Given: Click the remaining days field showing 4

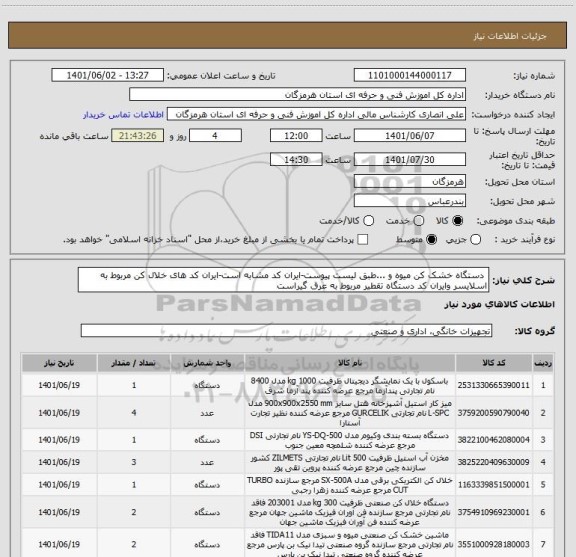Looking at the screenshot, I should pyautogui.click(x=215, y=136).
